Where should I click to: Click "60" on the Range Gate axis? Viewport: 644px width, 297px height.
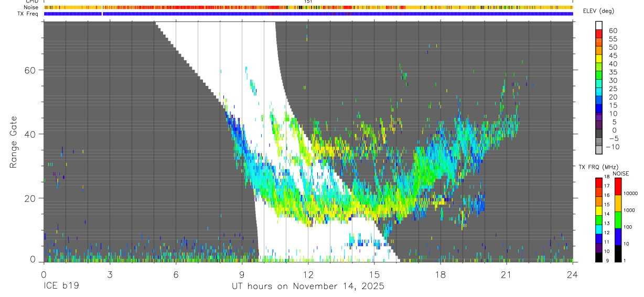click(31, 70)
